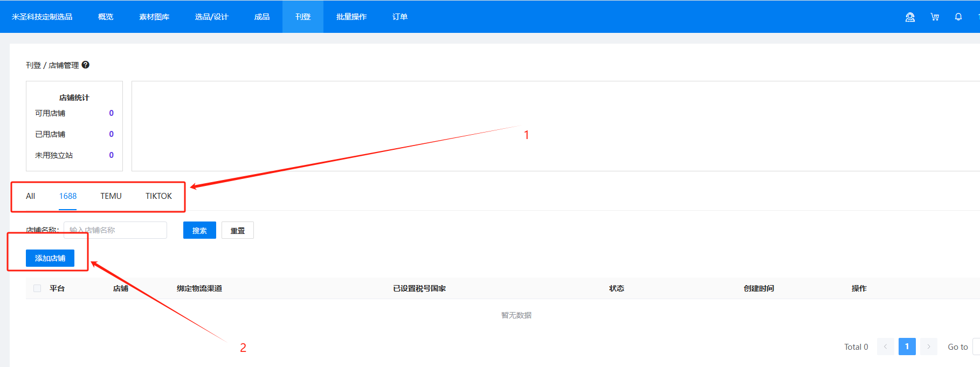Click the 添加店铺 button
This screenshot has width=980, height=367.
tap(50, 258)
